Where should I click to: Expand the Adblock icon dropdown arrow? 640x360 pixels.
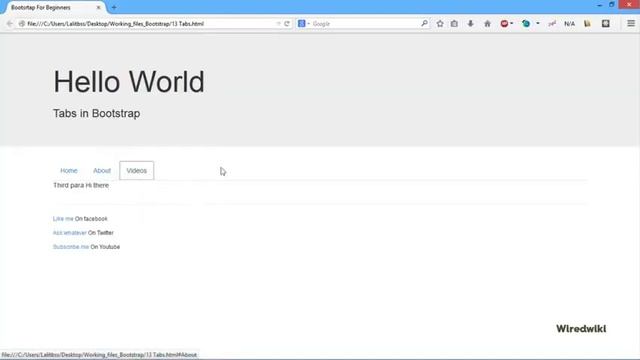click(x=512, y=24)
